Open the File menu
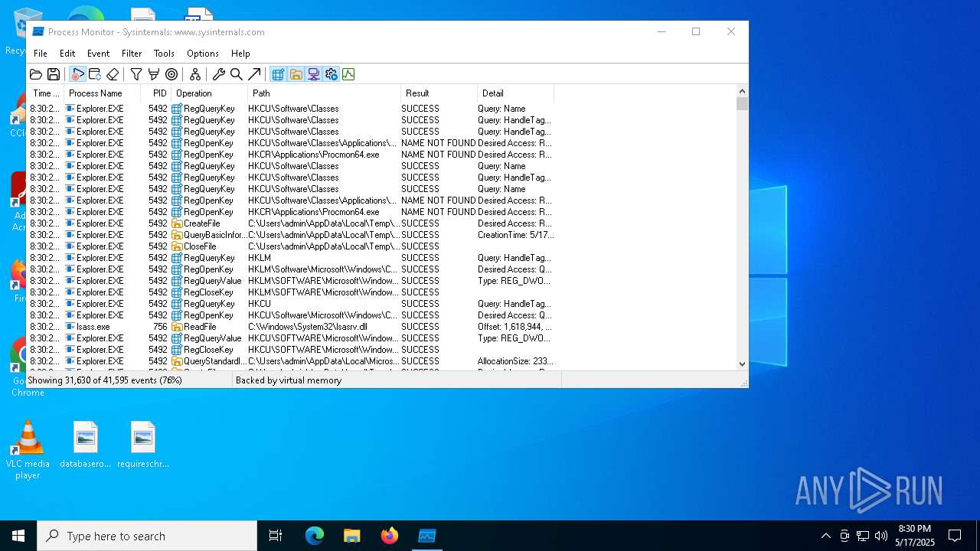The height and width of the screenshot is (551, 980). point(41,54)
